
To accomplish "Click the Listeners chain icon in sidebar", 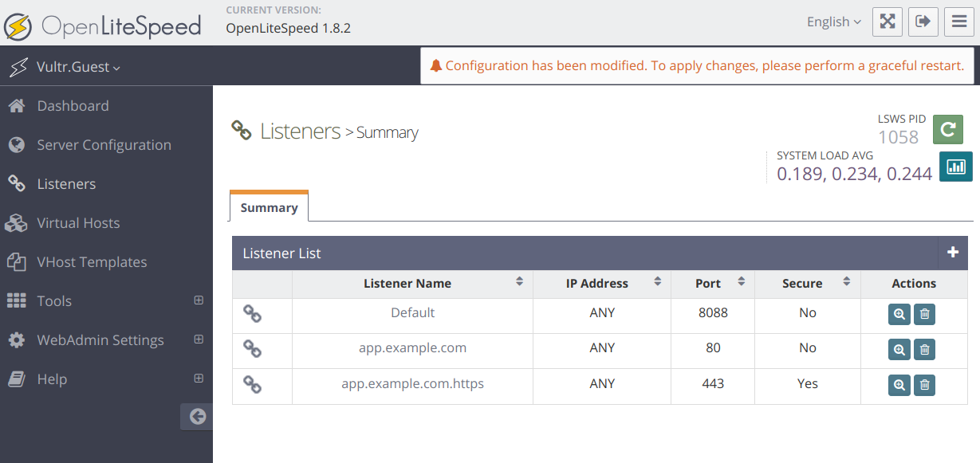I will point(16,183).
